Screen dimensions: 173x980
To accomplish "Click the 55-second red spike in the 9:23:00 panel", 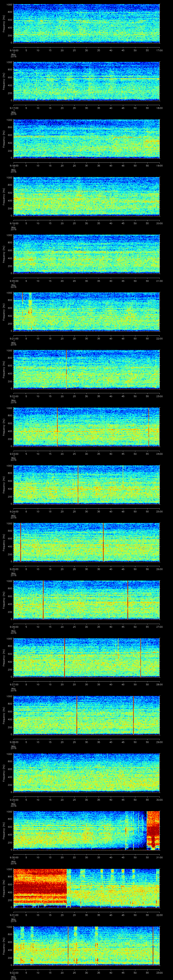I will 148,427.
